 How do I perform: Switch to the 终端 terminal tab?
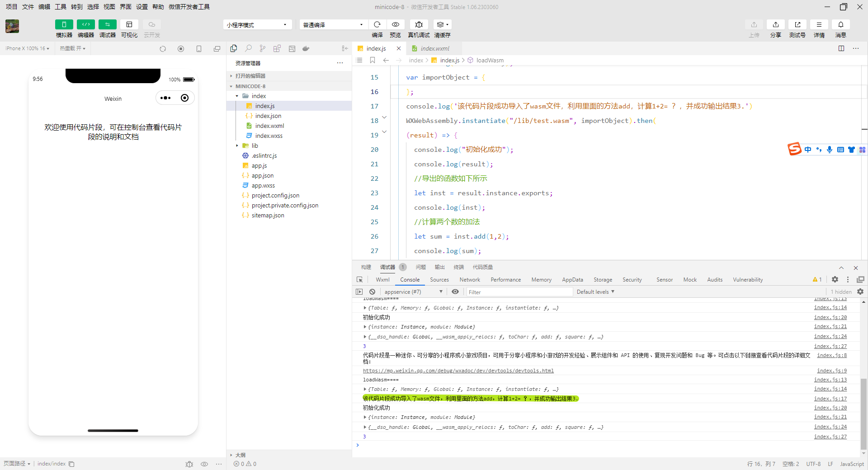(x=459, y=267)
